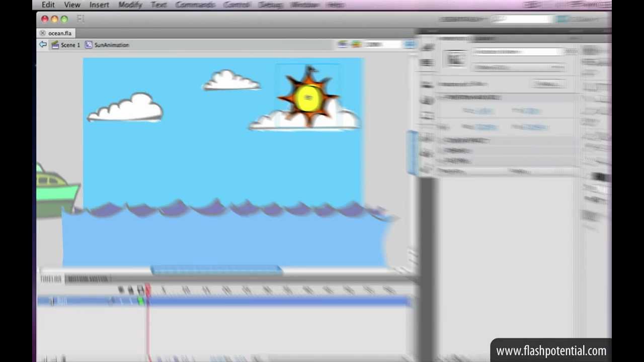Click the SunAnimation symbol breadcrumb
The image size is (644, 362).
112,45
